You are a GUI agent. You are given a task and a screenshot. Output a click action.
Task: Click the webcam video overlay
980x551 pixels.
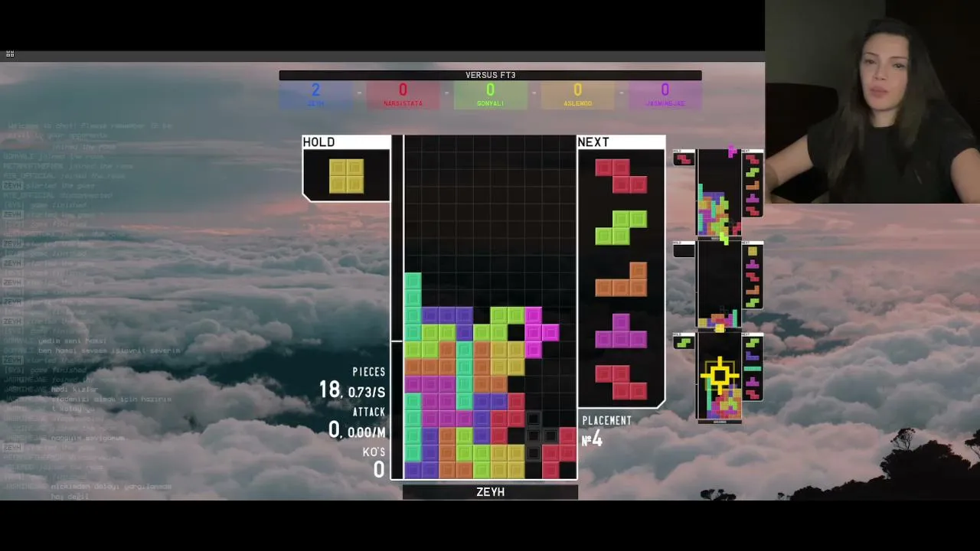[872, 102]
